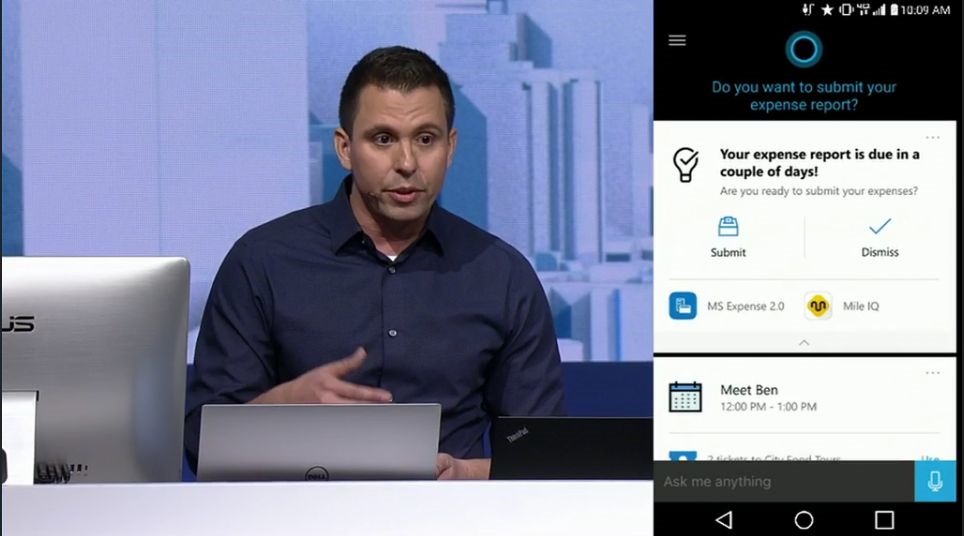Tap the 12:00 PM - 1:00 PM time
The width and height of the screenshot is (964, 536).
(x=768, y=407)
